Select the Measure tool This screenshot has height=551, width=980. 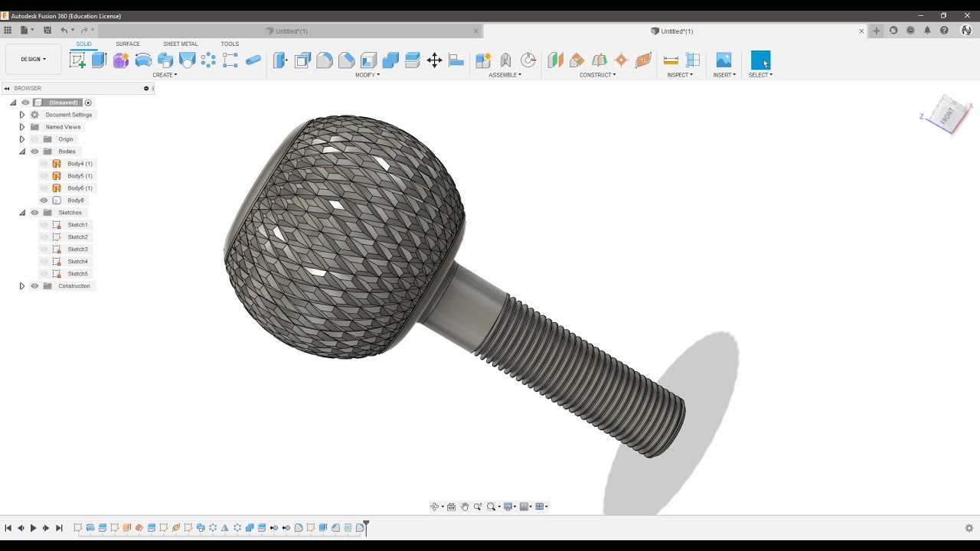click(671, 60)
